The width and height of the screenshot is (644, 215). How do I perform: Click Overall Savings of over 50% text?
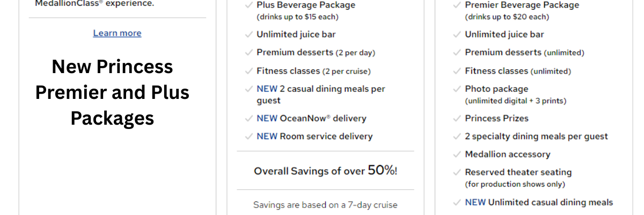click(326, 171)
